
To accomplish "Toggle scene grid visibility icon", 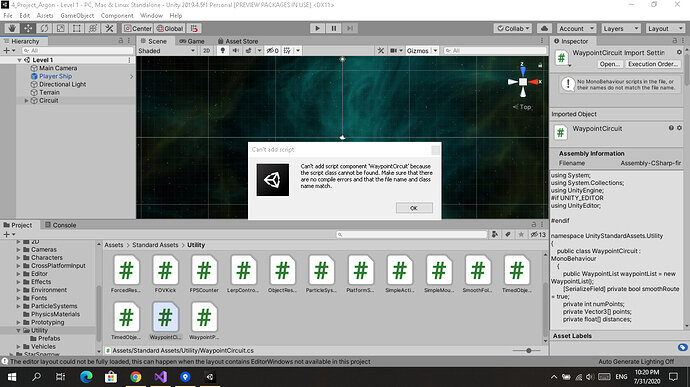I will 287,51.
